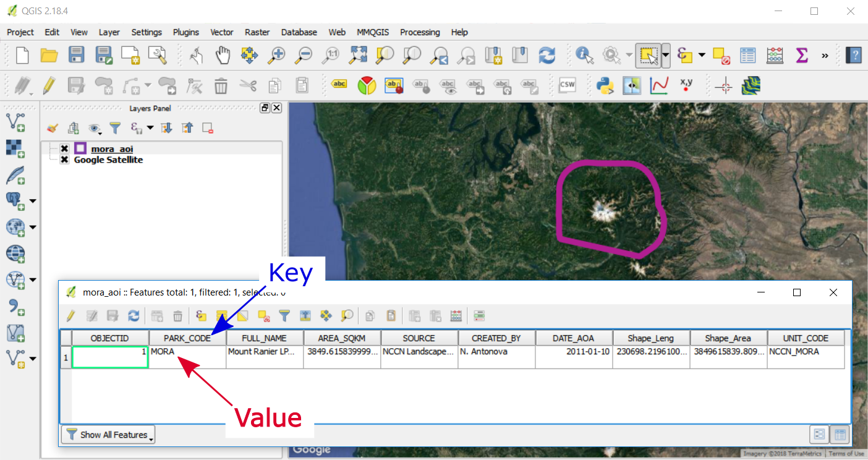The height and width of the screenshot is (460, 868).
Task: Open the Help contents icon
Action: click(854, 55)
